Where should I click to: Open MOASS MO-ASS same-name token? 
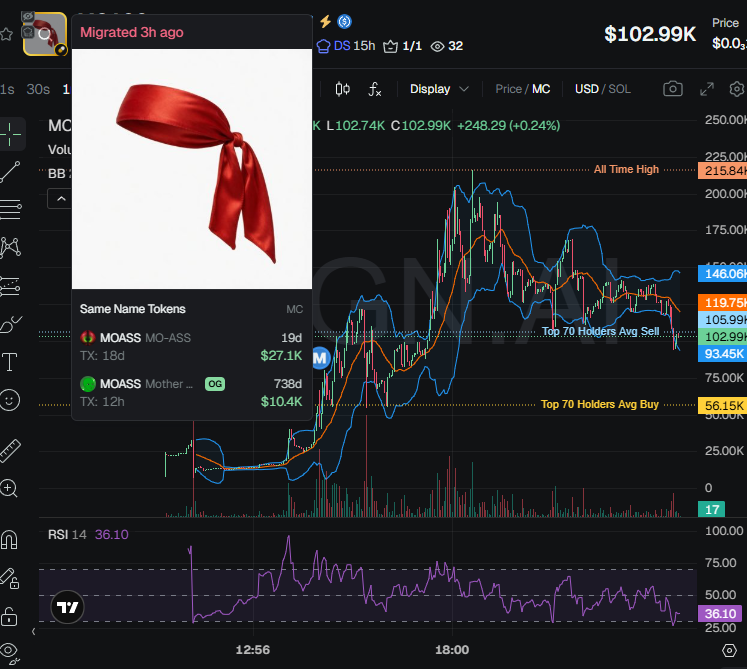(191, 346)
